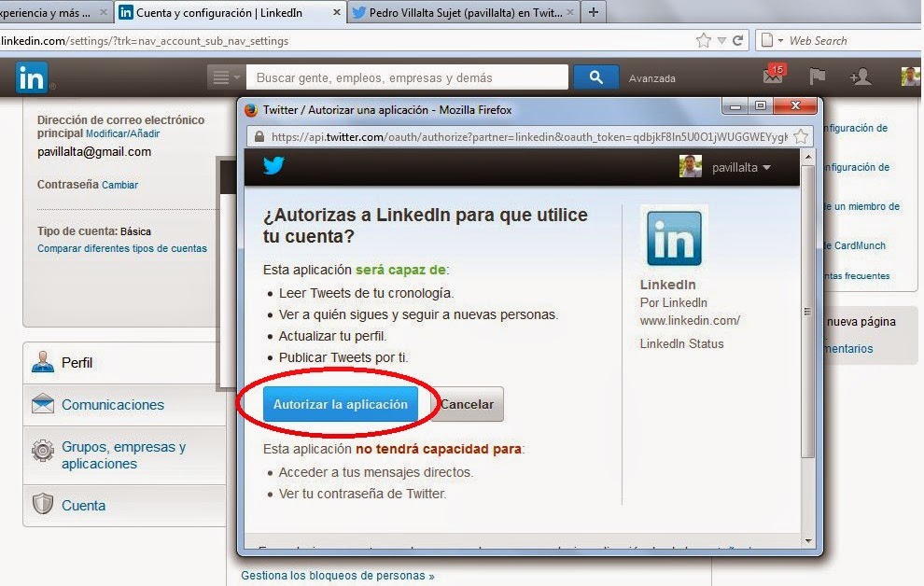924x586 pixels.
Task: Bookmark the LinkedIn page with the star icon
Action: click(703, 41)
